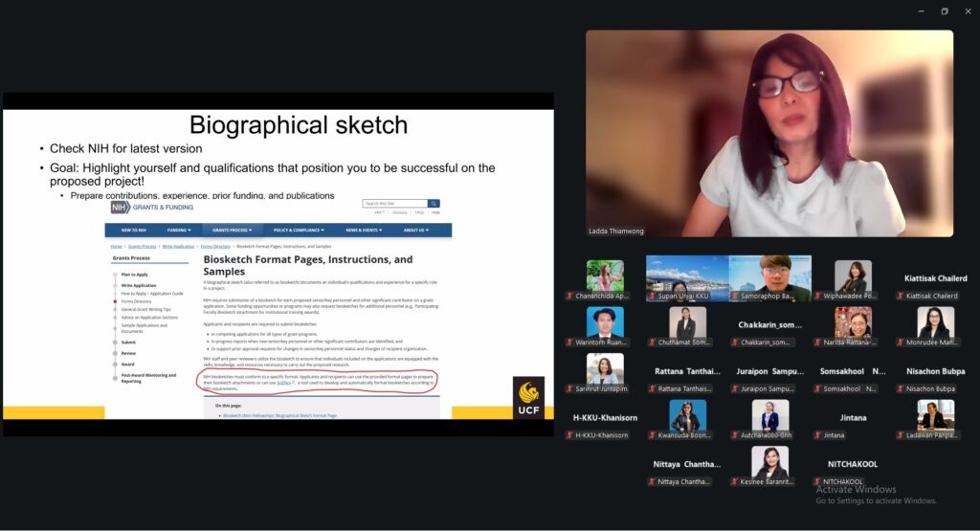Click the UCF Pegasus logo on slide

pos(528,398)
